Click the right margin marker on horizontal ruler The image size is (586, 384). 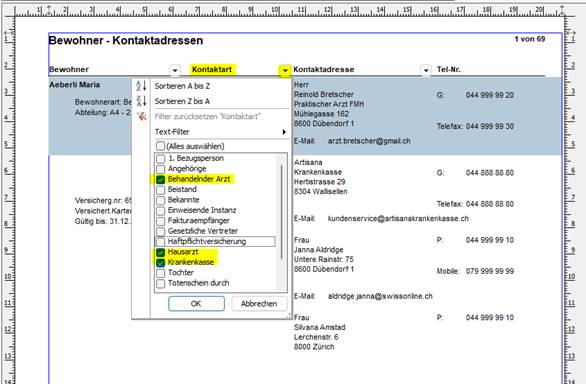[x=562, y=10]
